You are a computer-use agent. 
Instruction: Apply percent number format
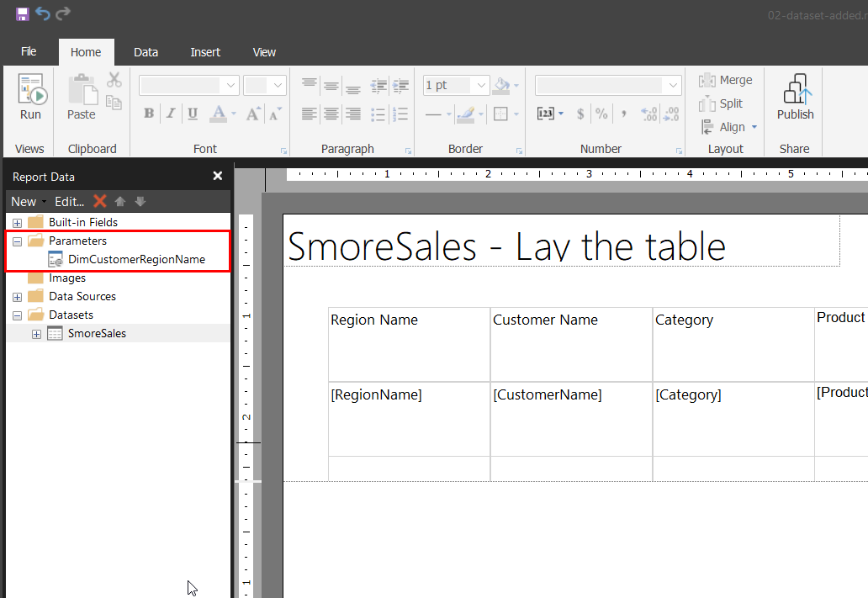(x=601, y=114)
